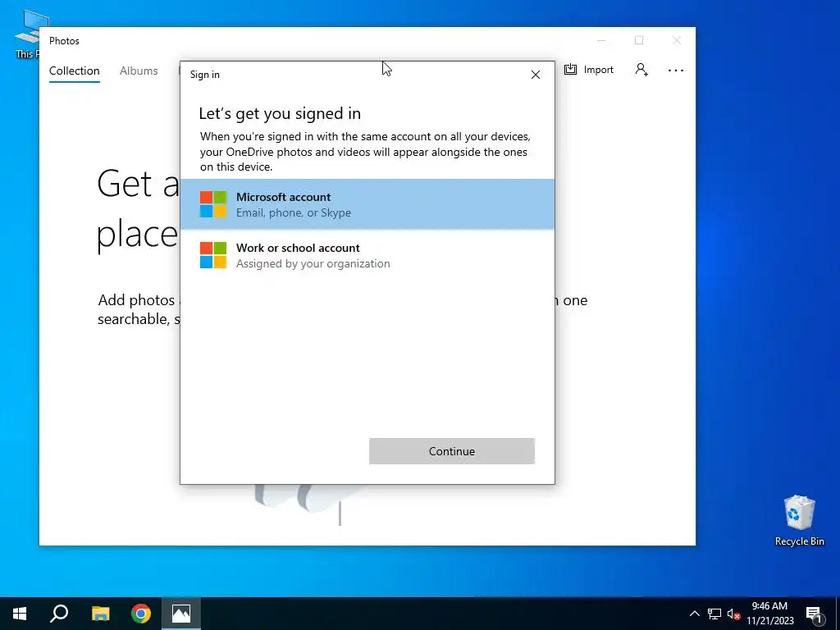Click the network status tray icon

click(x=714, y=614)
